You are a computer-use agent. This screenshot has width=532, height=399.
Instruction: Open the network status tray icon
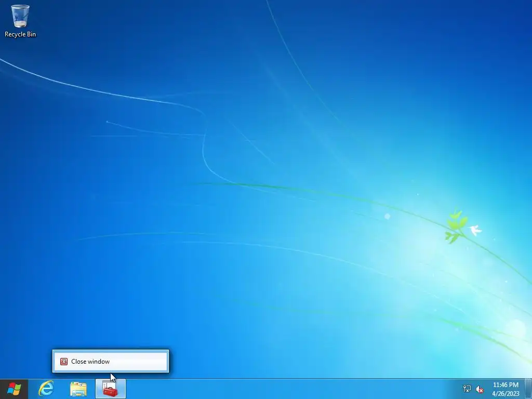467,389
